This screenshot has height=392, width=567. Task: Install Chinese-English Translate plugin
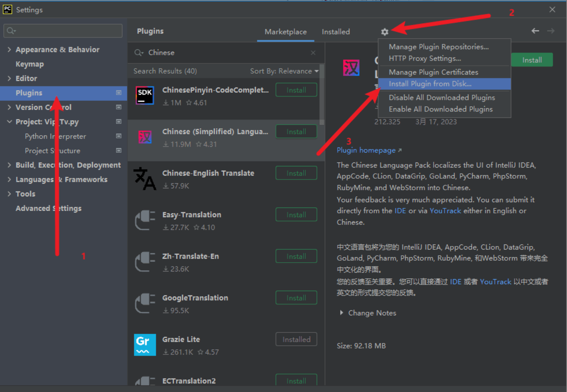coord(296,173)
